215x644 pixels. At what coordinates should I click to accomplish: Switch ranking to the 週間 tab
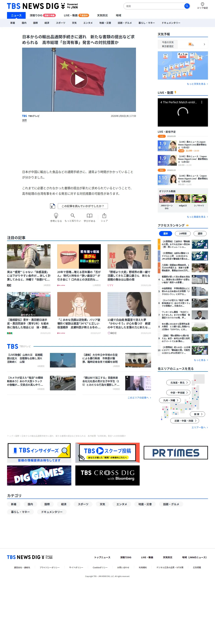click(x=200, y=234)
